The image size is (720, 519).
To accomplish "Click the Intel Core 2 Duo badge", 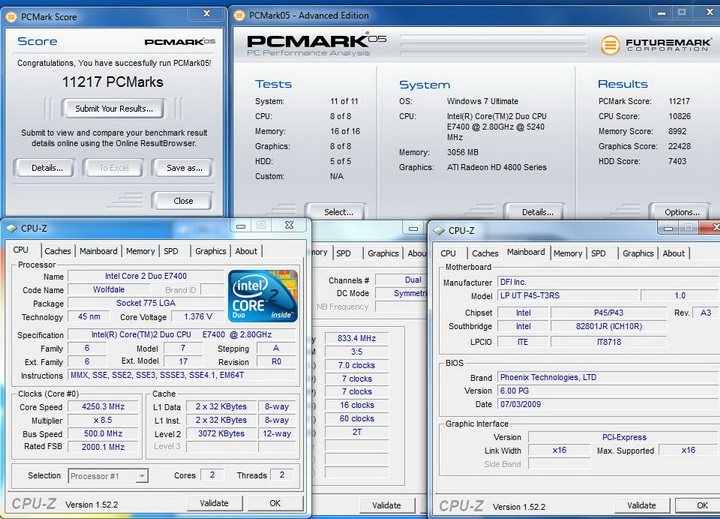I will point(263,296).
